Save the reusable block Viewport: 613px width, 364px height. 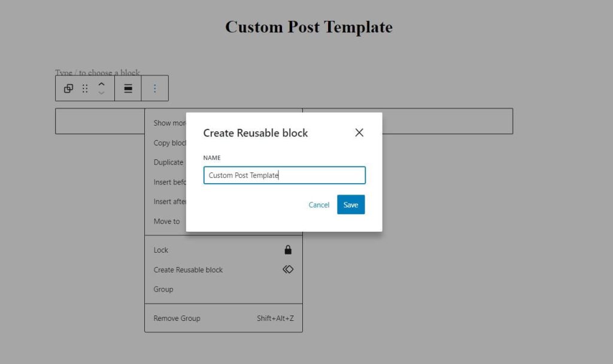pos(351,205)
